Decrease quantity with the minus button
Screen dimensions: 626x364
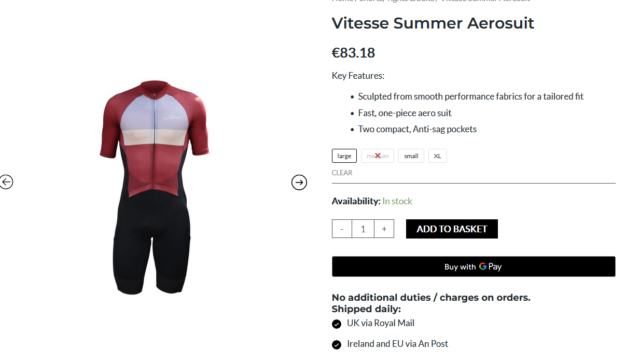pyautogui.click(x=342, y=229)
